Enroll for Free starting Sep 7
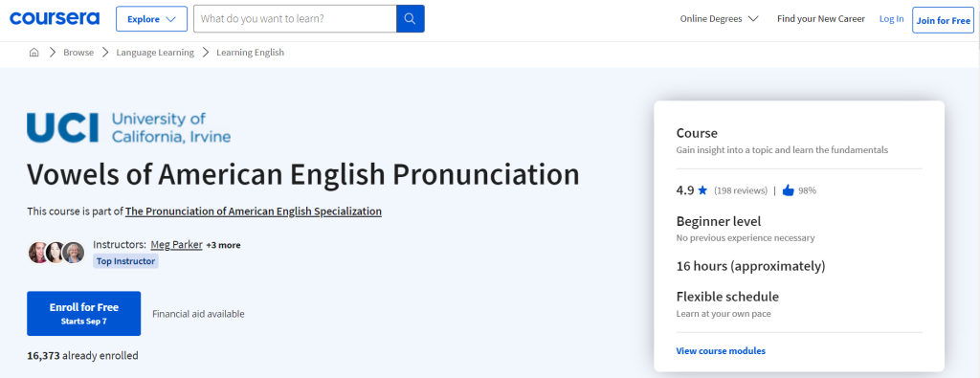 point(84,314)
